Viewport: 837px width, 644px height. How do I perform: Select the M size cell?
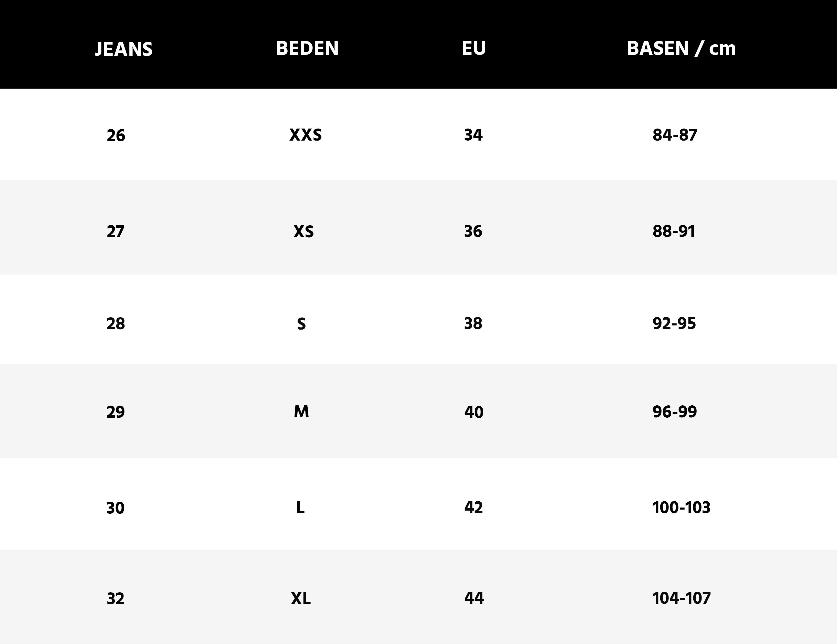[301, 411]
